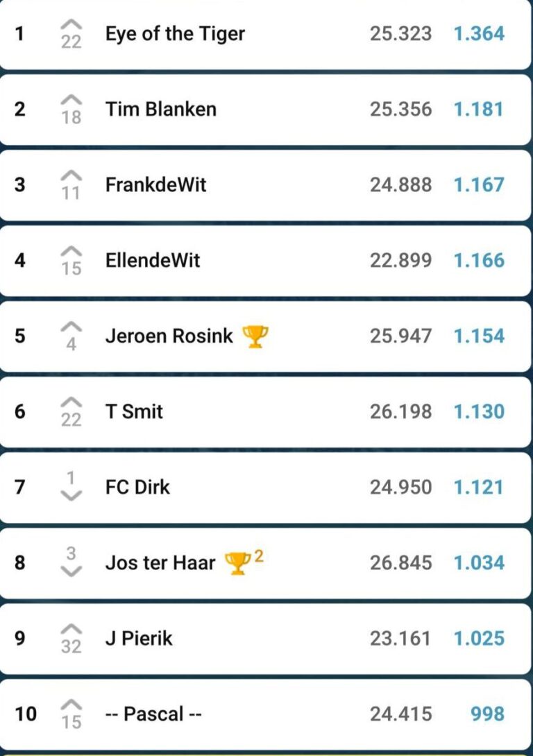The image size is (533, 756).
Task: Click J Pierik's total 23.161
Action: pos(400,638)
